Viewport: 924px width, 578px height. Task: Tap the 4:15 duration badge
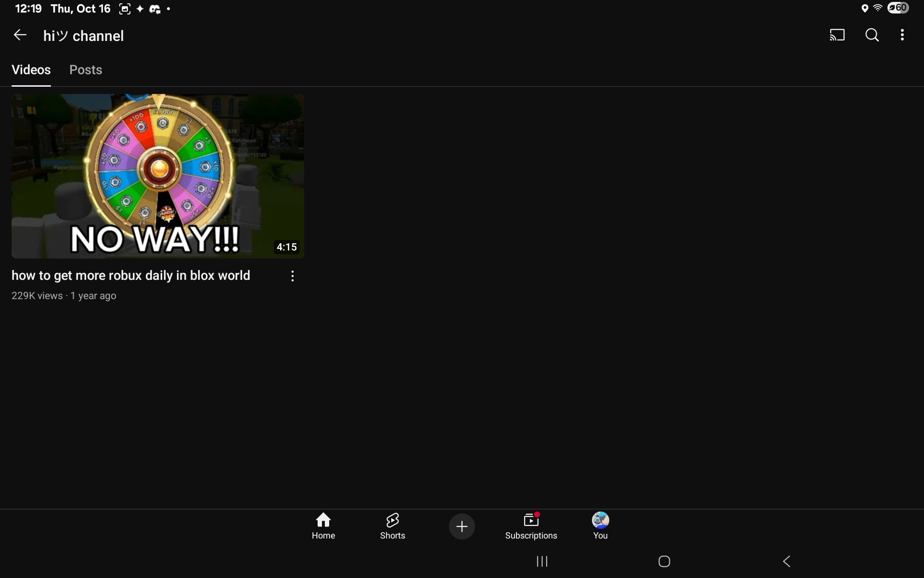coord(286,247)
